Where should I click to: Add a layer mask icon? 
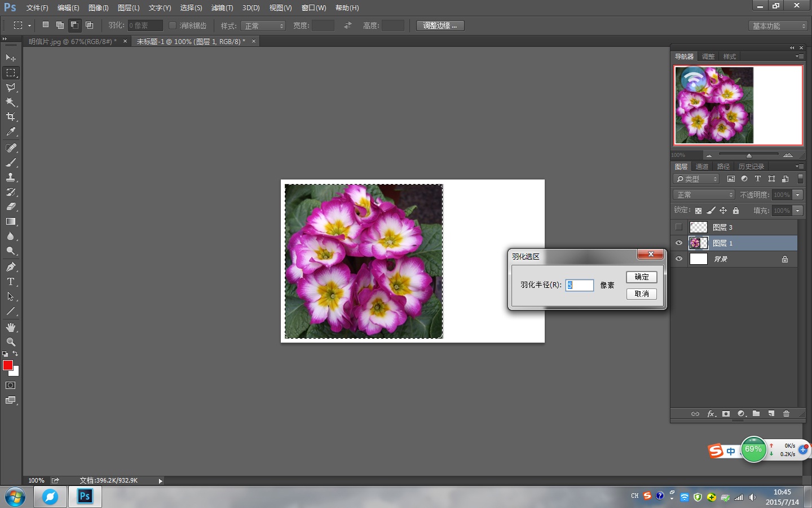726,414
